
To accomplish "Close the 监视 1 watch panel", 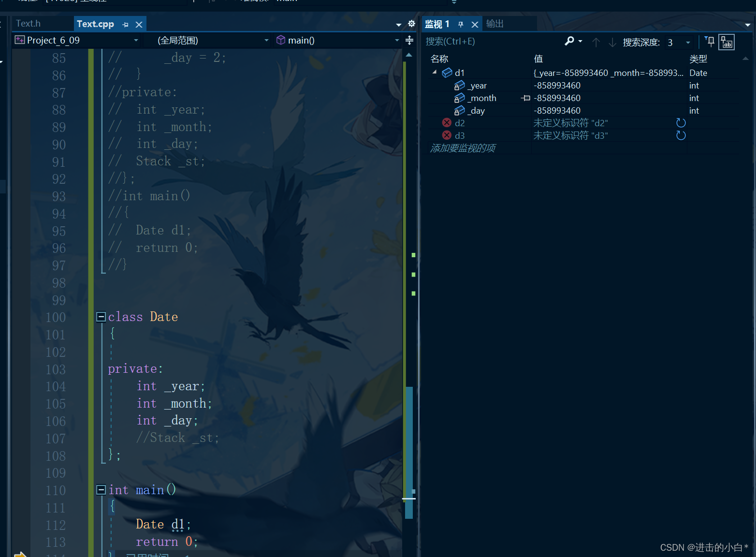I will [475, 25].
